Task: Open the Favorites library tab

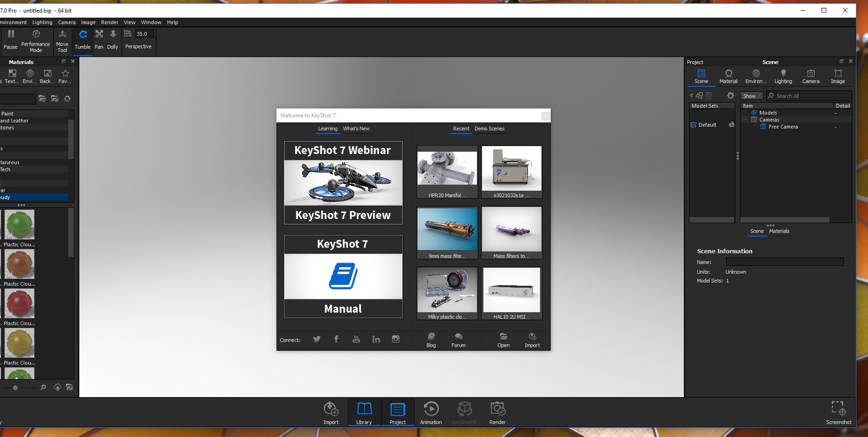Action: [65, 77]
